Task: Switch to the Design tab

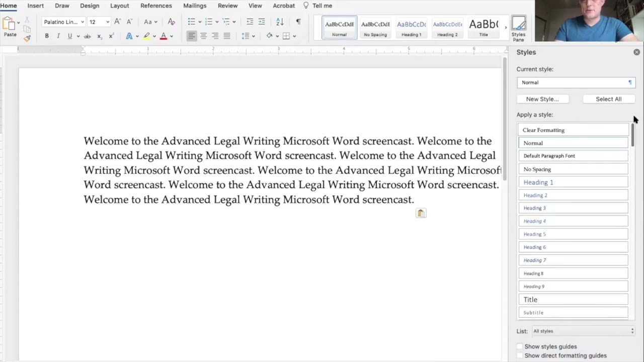Action: (x=90, y=6)
